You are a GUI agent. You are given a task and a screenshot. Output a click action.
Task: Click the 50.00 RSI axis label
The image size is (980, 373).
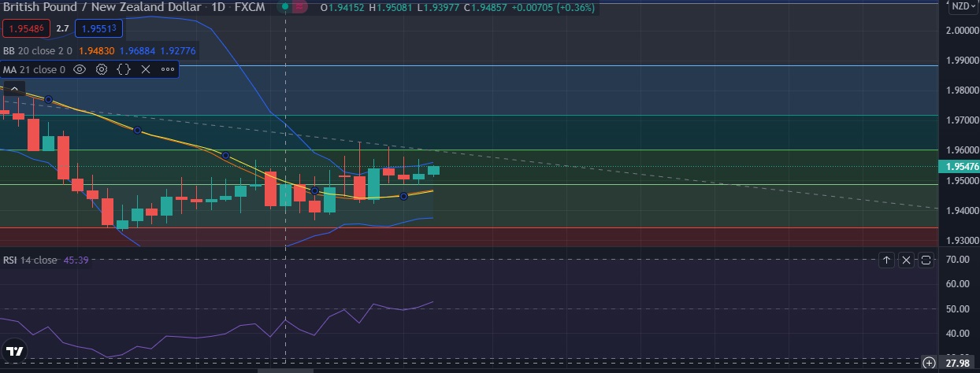pos(957,308)
